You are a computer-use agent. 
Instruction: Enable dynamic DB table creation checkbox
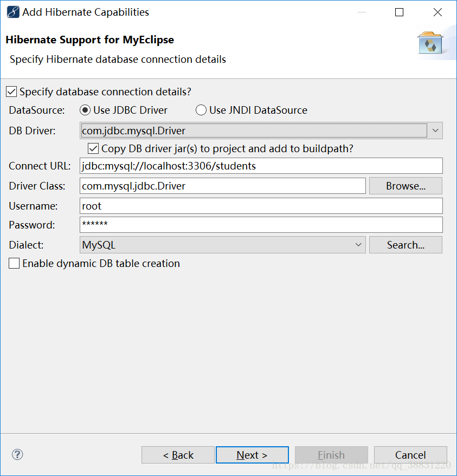pos(14,263)
